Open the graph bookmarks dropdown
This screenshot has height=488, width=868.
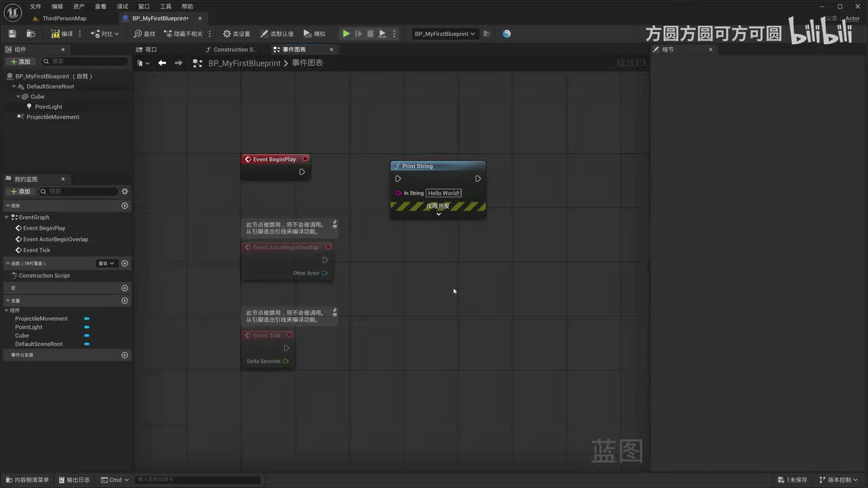coord(143,63)
